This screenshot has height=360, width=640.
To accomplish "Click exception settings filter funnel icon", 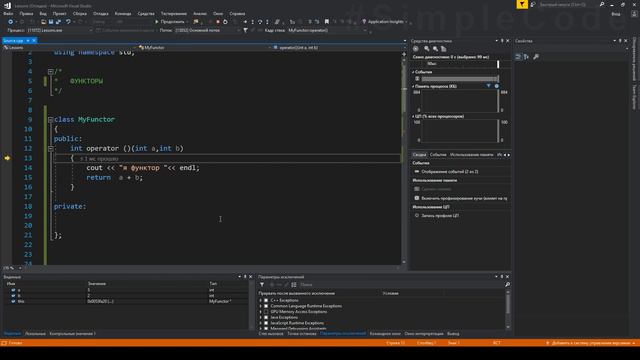I will (262, 284).
